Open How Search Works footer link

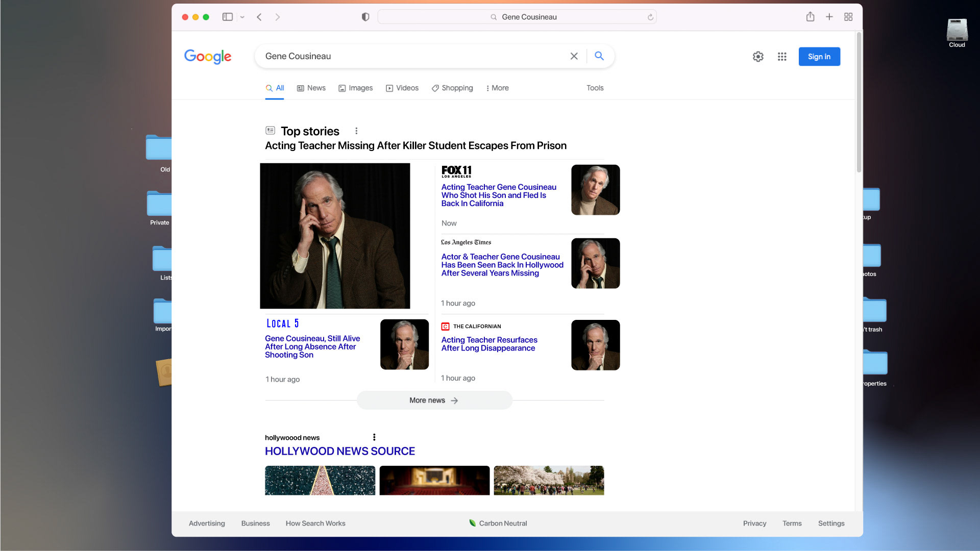click(315, 523)
